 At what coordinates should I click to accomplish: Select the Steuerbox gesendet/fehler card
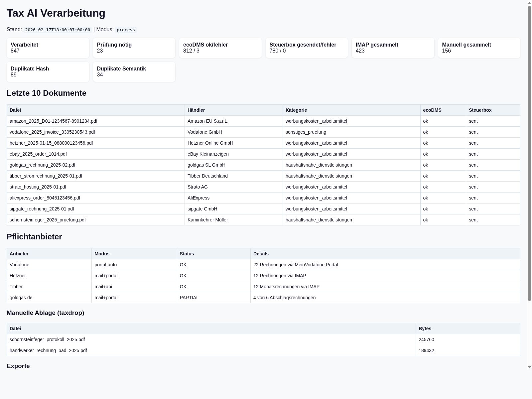pos(307,48)
